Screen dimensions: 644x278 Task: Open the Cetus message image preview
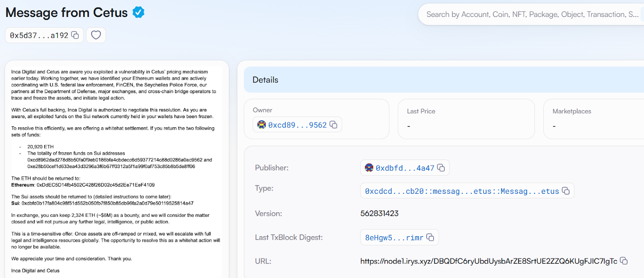click(117, 169)
